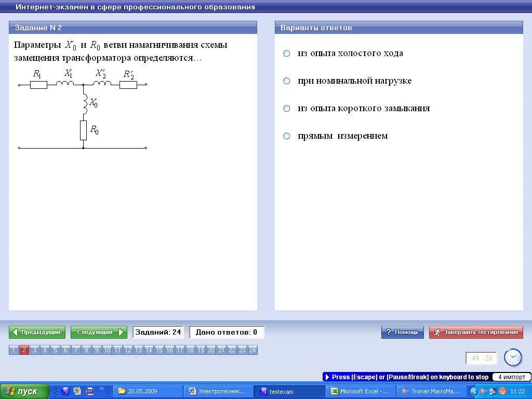Screen dimensions: 532x399
Task: Select answer 'из опыта холостого хода'
Action: tap(287, 54)
